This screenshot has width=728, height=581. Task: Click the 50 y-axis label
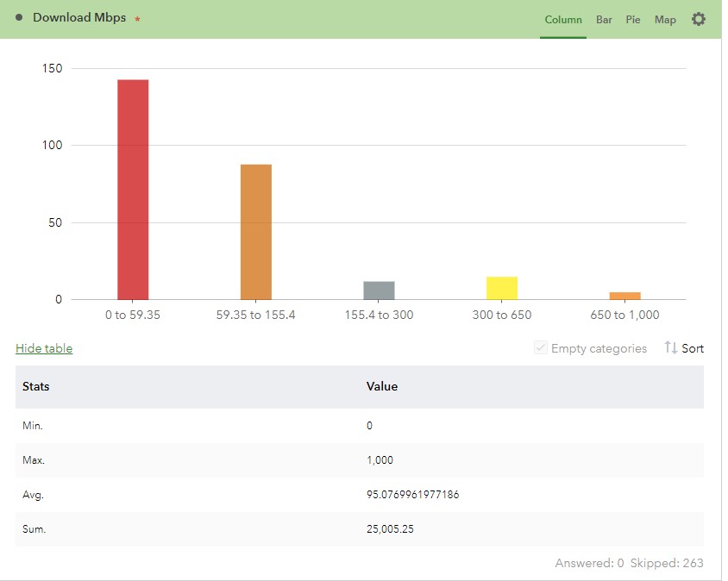click(x=55, y=222)
